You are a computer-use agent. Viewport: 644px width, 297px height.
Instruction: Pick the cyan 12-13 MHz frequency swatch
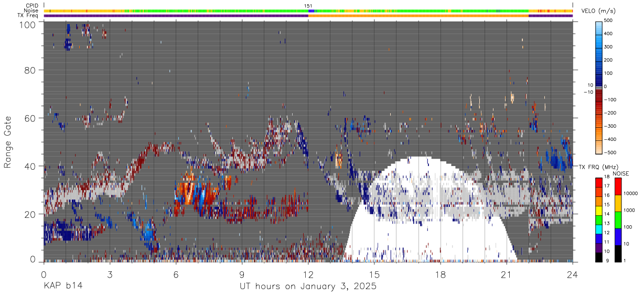(598, 228)
